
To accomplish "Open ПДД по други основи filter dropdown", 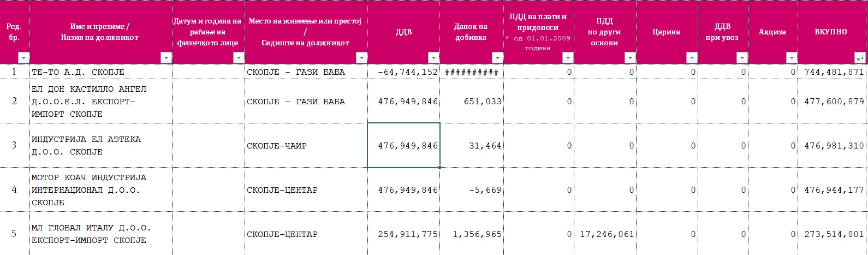I will [x=631, y=58].
